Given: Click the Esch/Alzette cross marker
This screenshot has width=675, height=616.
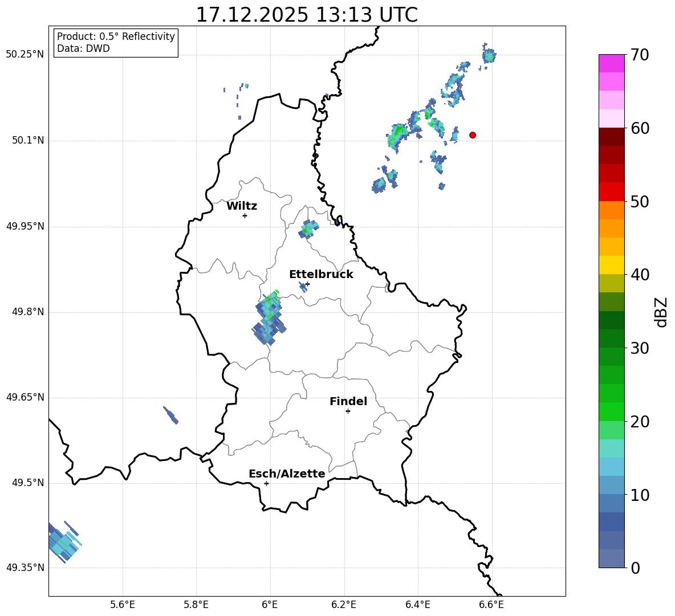Looking at the screenshot, I should point(266,483).
